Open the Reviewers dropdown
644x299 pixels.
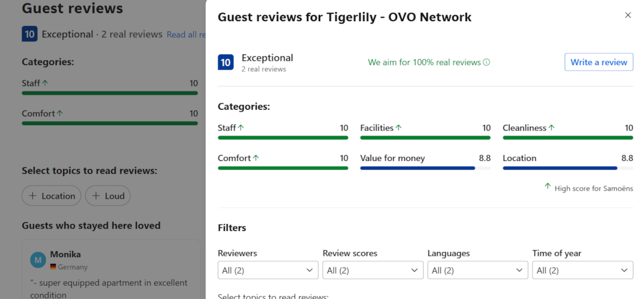pyautogui.click(x=268, y=271)
